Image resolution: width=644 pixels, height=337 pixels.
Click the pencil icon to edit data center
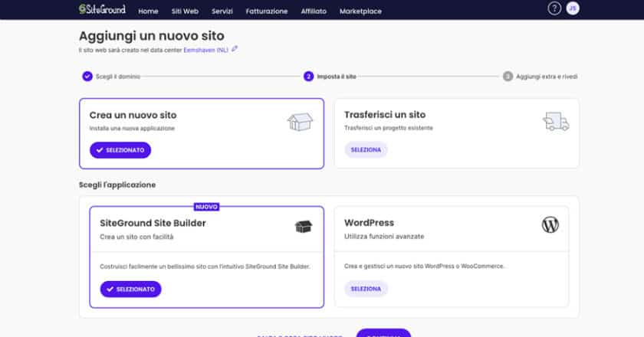pos(234,49)
